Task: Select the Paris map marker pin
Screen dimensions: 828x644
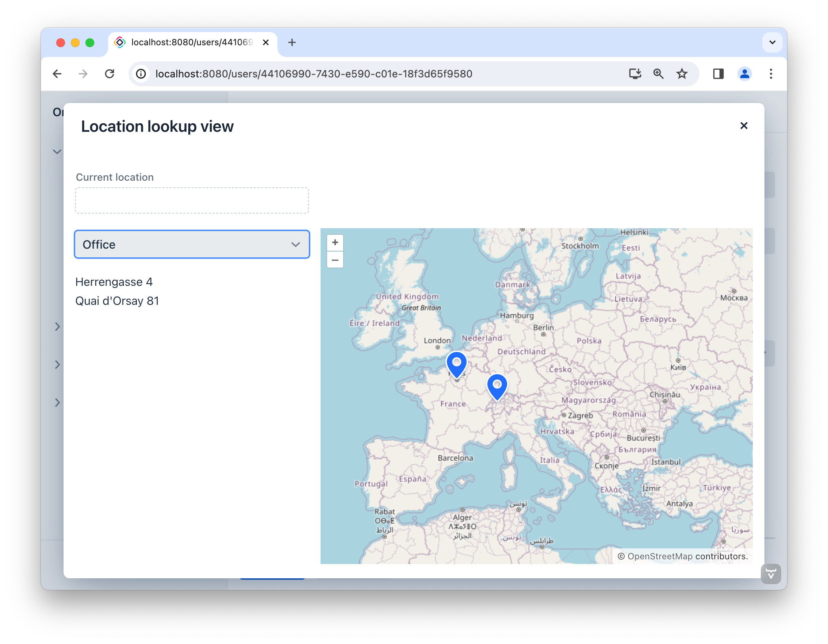Action: pyautogui.click(x=456, y=363)
